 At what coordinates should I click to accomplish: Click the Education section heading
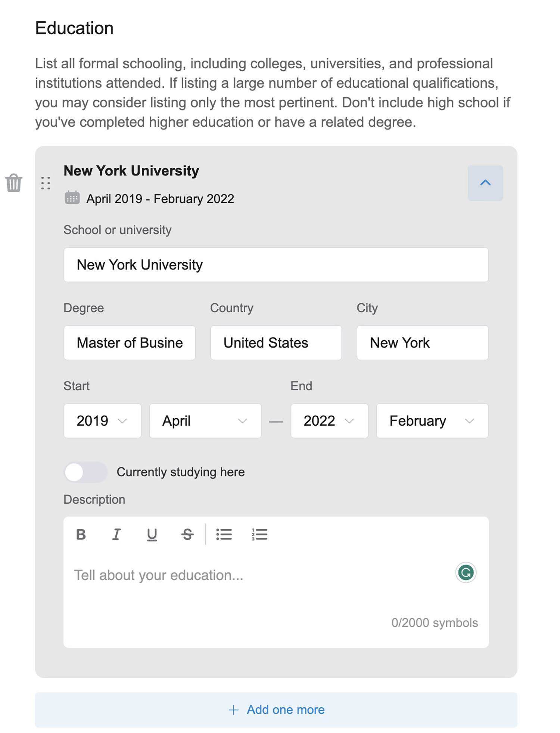[74, 28]
